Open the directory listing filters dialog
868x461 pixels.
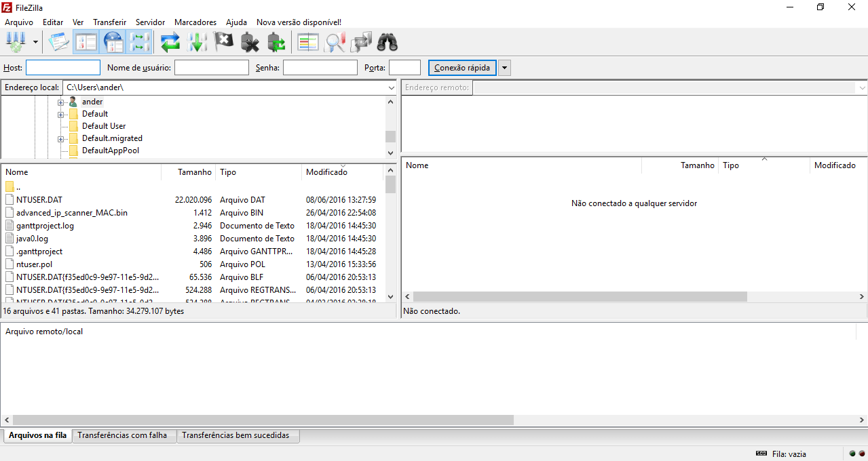click(x=308, y=43)
